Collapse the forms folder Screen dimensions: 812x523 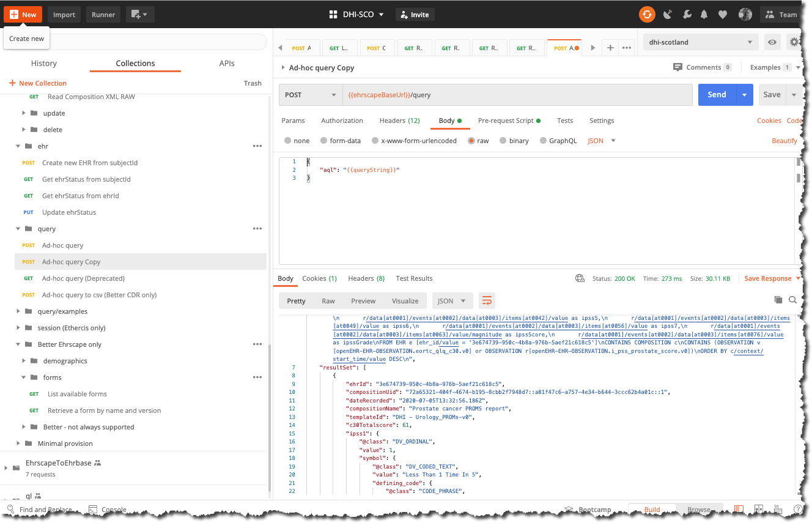tap(24, 377)
